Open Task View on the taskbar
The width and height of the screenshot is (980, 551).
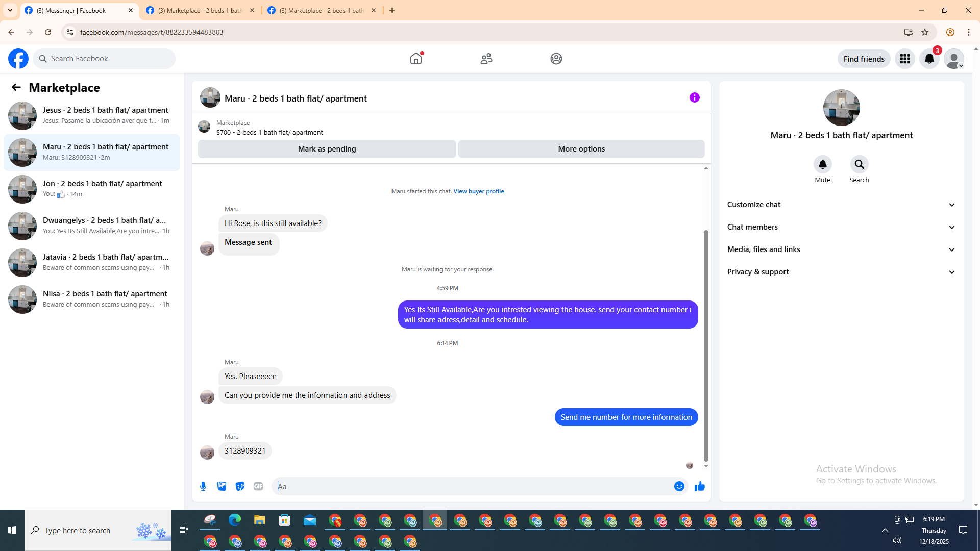click(184, 530)
